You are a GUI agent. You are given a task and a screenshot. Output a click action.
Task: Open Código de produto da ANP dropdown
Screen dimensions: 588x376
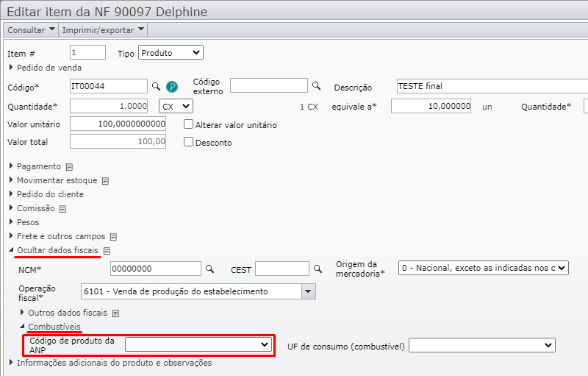(x=198, y=344)
